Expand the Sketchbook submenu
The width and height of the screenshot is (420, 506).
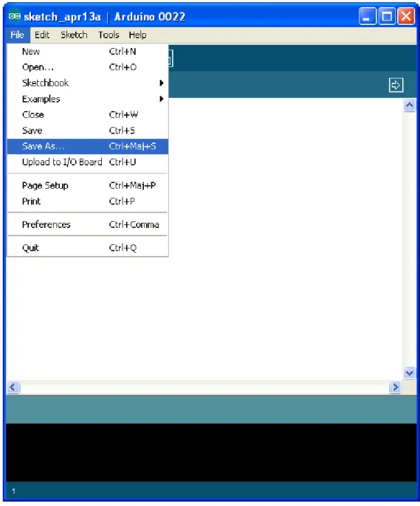pos(88,83)
